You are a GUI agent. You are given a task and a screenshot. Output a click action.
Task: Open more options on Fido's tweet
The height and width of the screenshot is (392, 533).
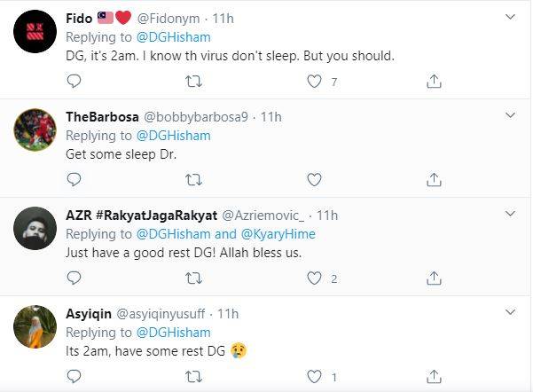pyautogui.click(x=511, y=17)
